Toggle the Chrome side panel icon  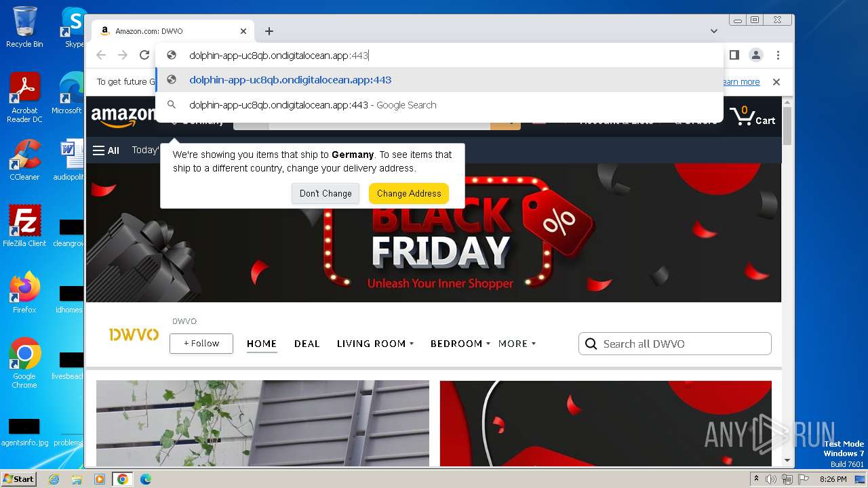(x=734, y=55)
